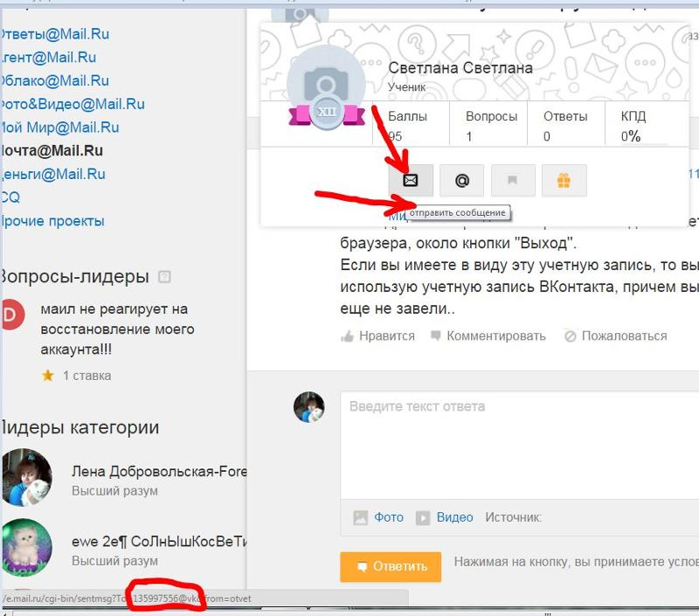Screen dimensions: 699x616
Task: Click the thumbs-up icon beside Нравится
Action: click(347, 336)
